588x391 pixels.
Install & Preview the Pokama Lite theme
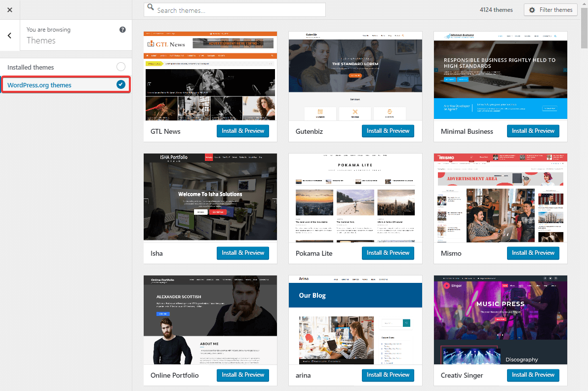pyautogui.click(x=388, y=253)
